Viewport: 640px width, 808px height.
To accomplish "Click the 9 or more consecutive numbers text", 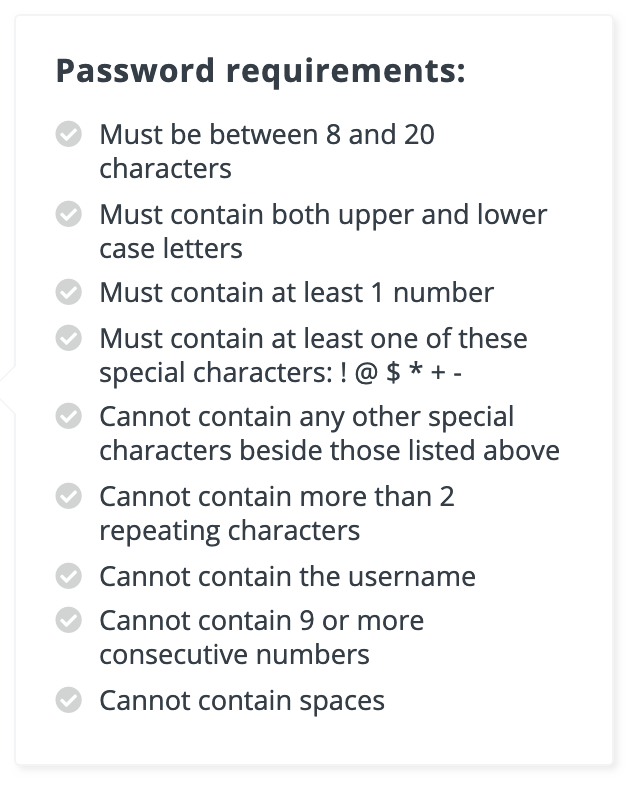I will 261,637.
